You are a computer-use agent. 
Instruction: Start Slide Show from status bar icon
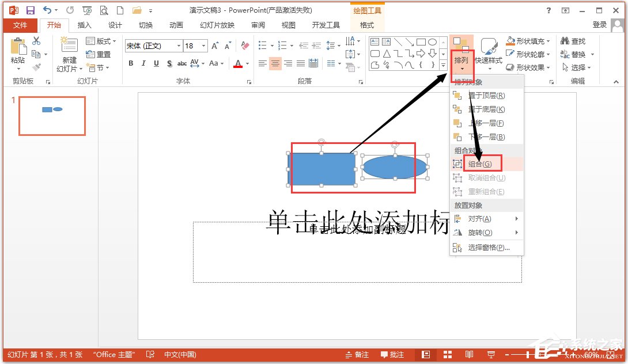point(491,354)
